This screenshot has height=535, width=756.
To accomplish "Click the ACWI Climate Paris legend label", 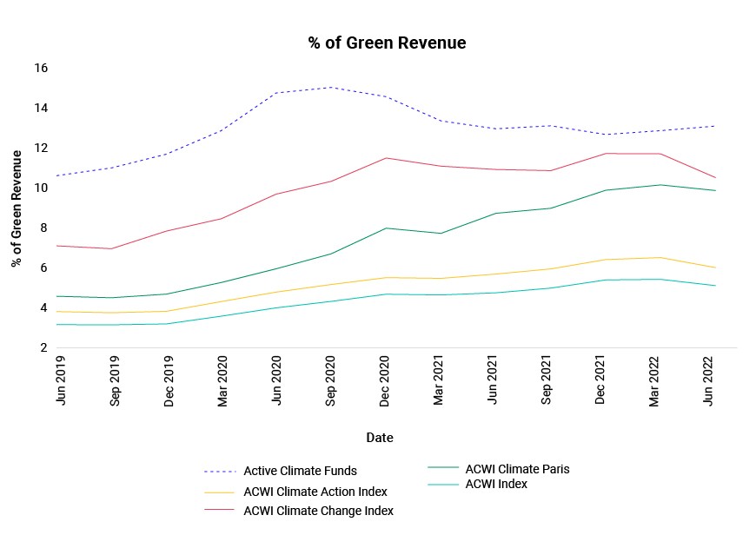I will click(517, 469).
